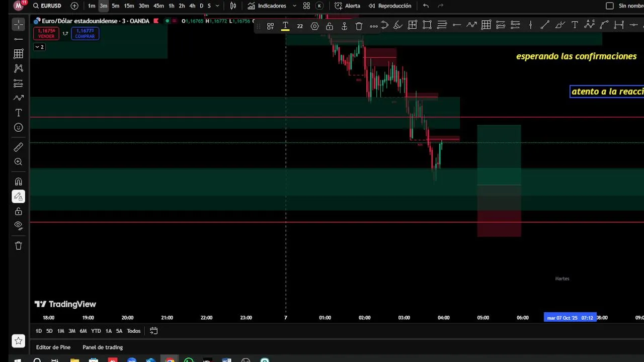The width and height of the screenshot is (644, 362).
Task: Switch to the 1m timeframe
Action: pos(92,6)
